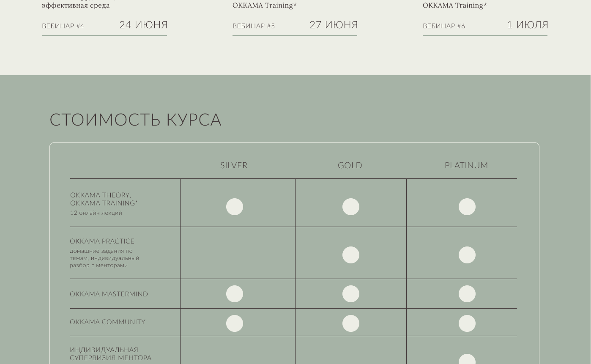Click the OKKAMA PRACTICE row label
This screenshot has width=591, height=364.
[102, 241]
